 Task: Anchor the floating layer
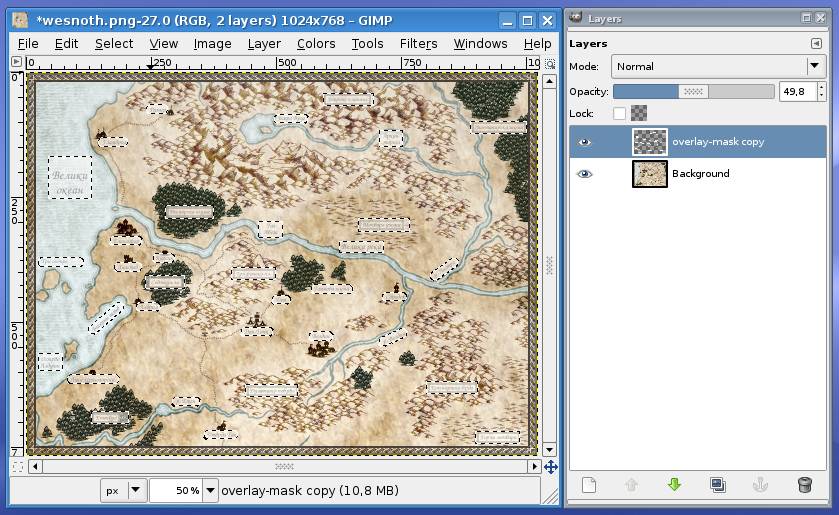pyautogui.click(x=760, y=485)
